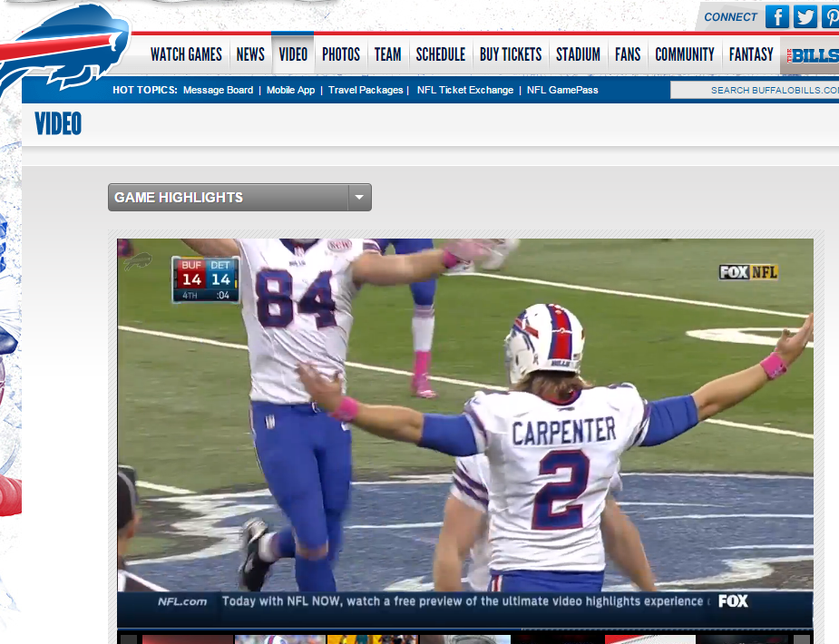Visit the NFL Ticket Exchange link
The height and width of the screenshot is (644, 839).
pos(465,90)
